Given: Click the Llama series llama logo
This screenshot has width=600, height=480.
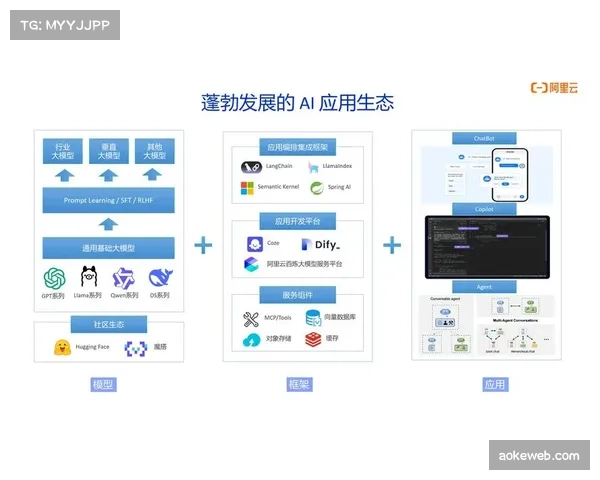Looking at the screenshot, I should tap(89, 277).
